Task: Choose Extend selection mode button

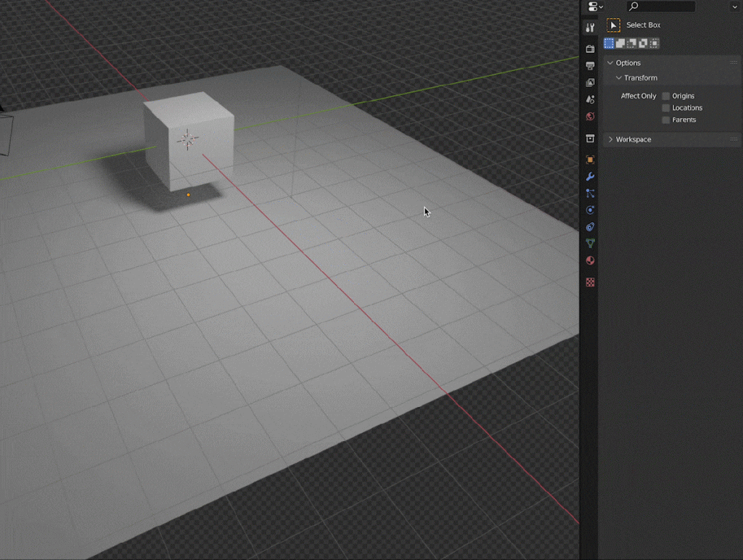Action: 620,44
